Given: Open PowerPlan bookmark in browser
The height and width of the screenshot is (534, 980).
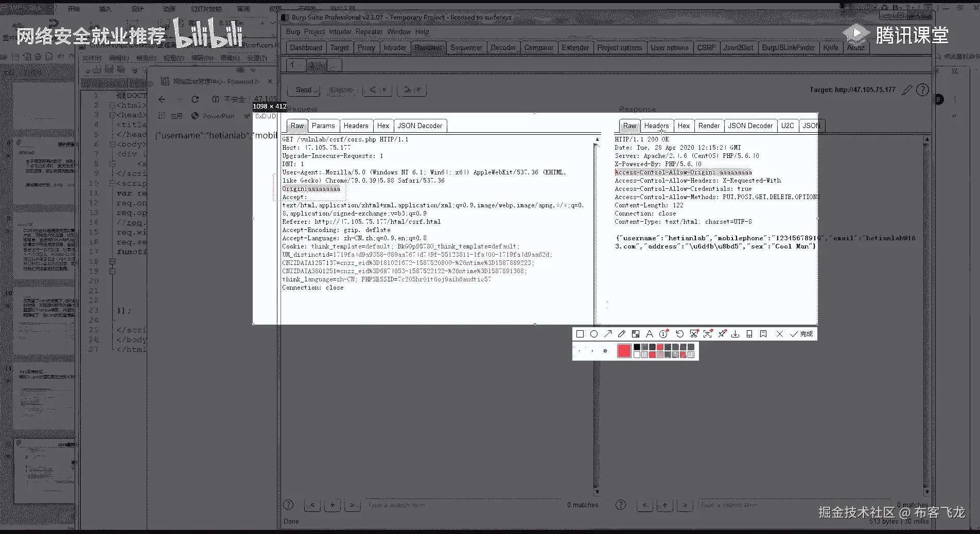Looking at the screenshot, I should (213, 116).
